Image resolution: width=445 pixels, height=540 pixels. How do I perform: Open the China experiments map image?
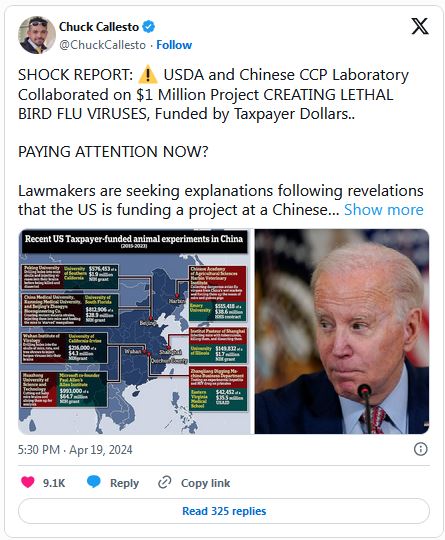(135, 331)
